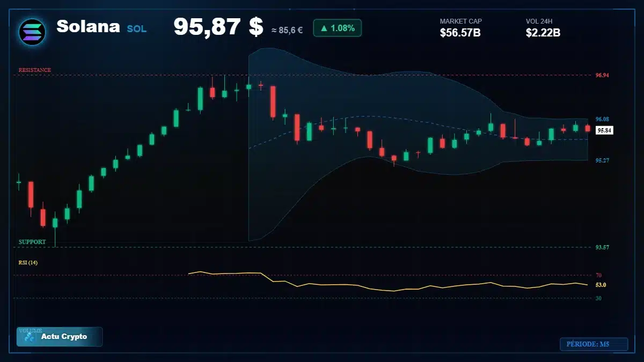Click the 95.84 current price tag
The width and height of the screenshot is (644, 362).
click(x=604, y=130)
